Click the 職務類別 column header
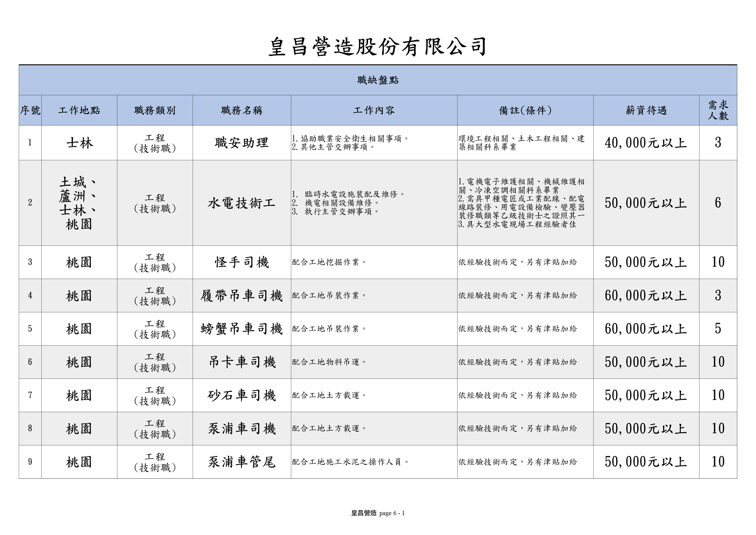The width and height of the screenshot is (756, 535). (155, 110)
